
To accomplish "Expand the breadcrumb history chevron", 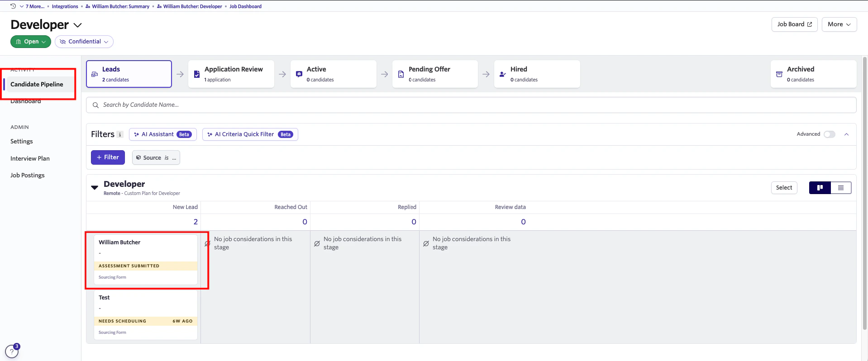I will pyautogui.click(x=21, y=6).
